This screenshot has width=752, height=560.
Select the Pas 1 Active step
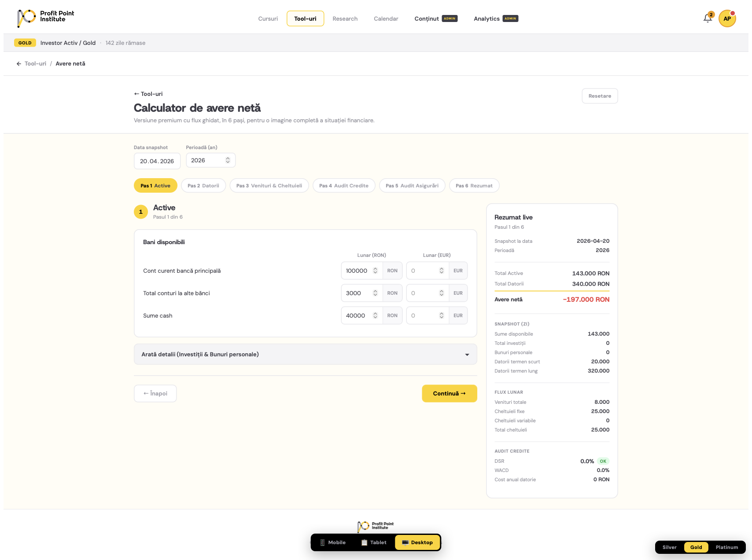(155, 186)
